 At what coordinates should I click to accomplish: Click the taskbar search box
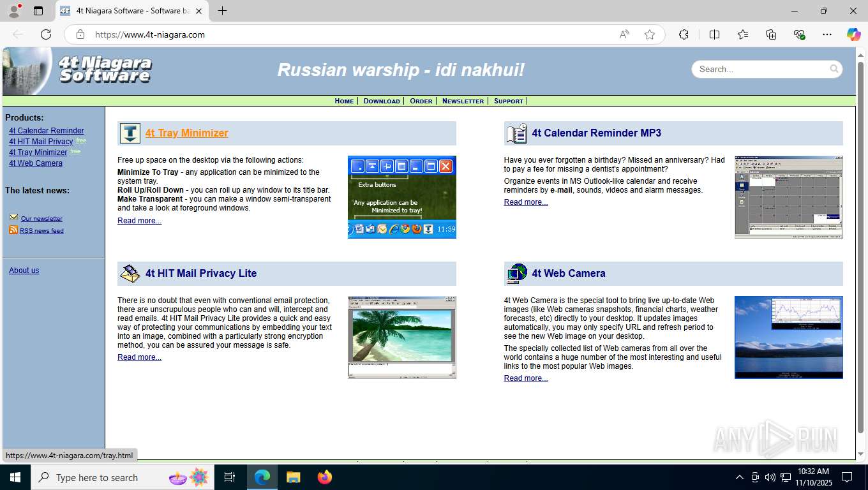tap(122, 477)
